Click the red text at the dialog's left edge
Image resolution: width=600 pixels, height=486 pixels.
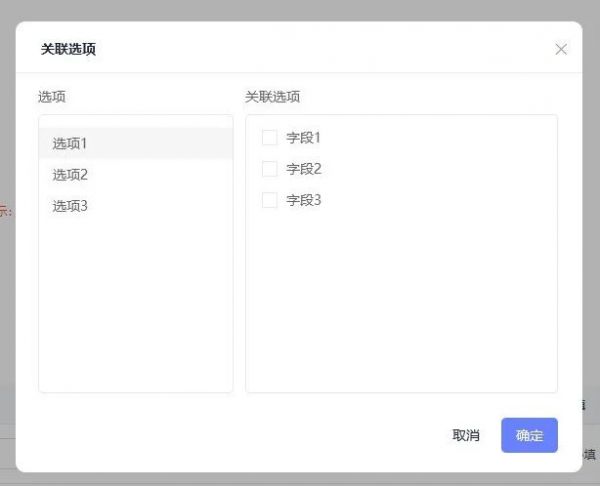coord(5,210)
